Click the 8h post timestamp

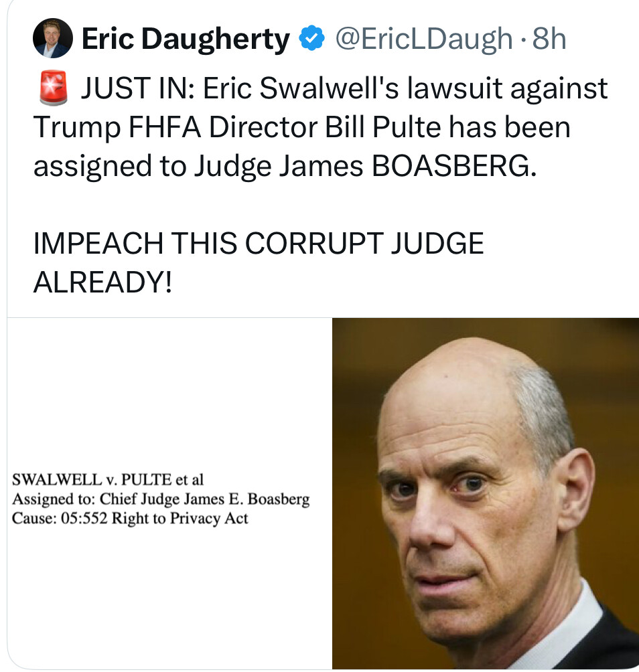(549, 39)
